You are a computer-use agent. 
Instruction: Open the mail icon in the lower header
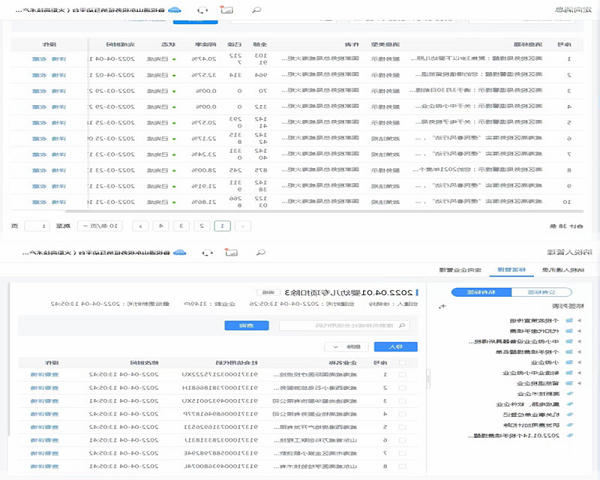[231, 252]
